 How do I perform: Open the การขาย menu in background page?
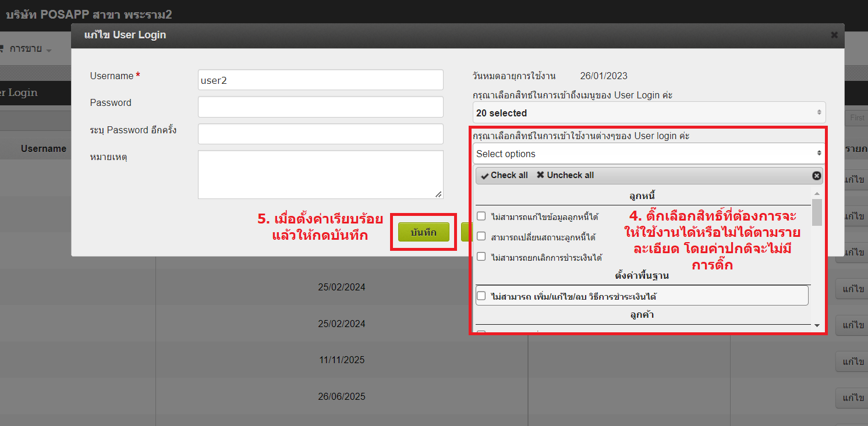[26, 49]
